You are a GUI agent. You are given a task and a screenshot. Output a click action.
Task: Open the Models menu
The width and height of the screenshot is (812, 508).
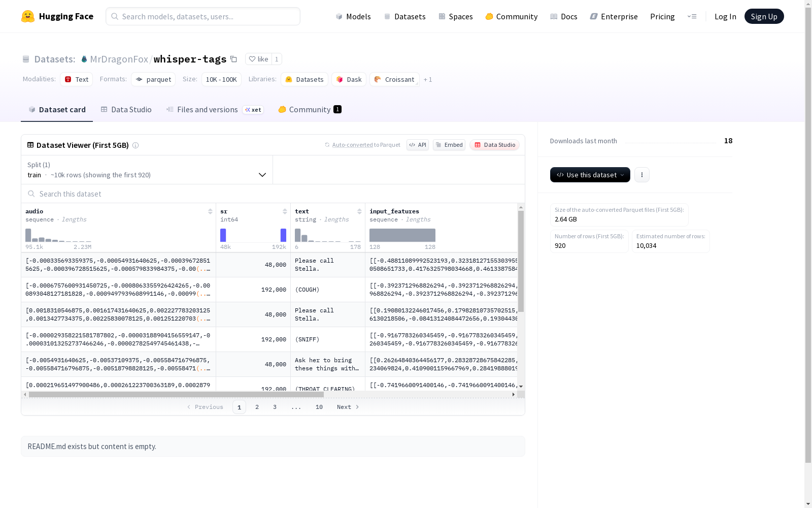(x=353, y=16)
